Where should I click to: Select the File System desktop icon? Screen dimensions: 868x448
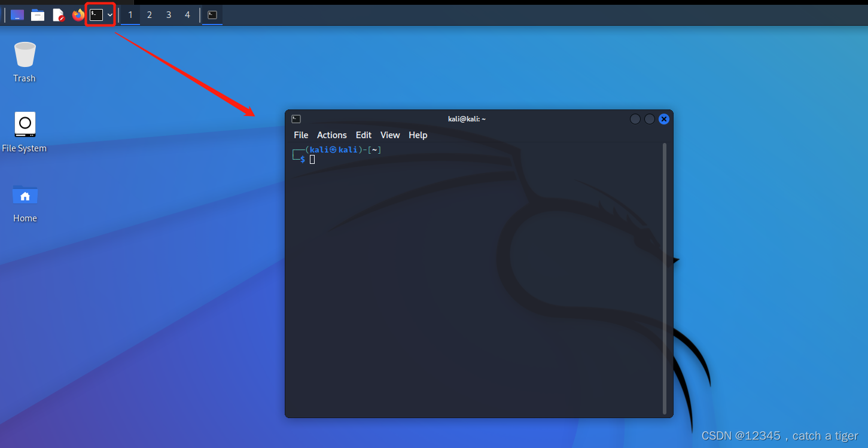click(25, 132)
